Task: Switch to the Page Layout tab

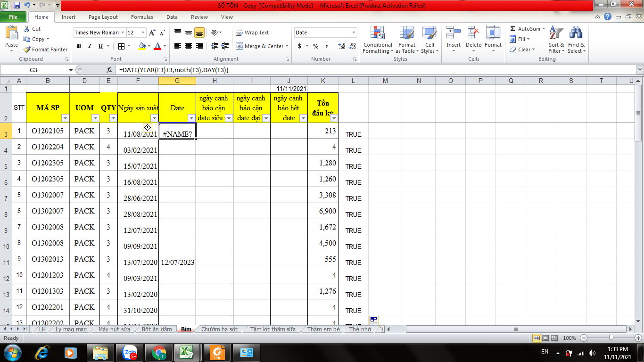Action: [103, 17]
